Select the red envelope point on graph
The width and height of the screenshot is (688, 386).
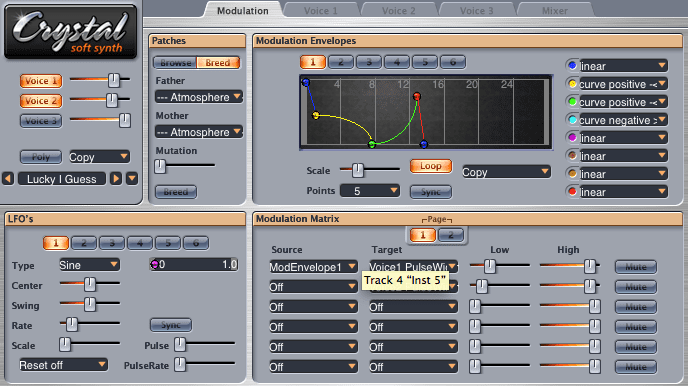coord(417,96)
